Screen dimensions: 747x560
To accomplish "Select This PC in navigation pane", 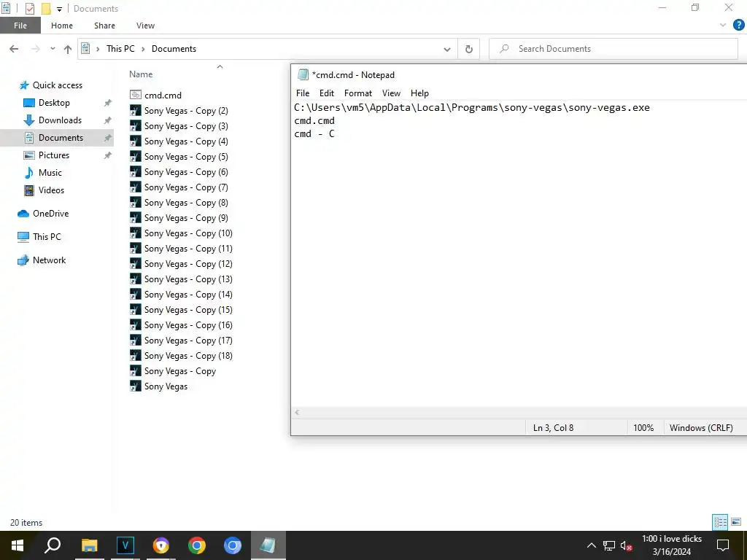I will [47, 237].
